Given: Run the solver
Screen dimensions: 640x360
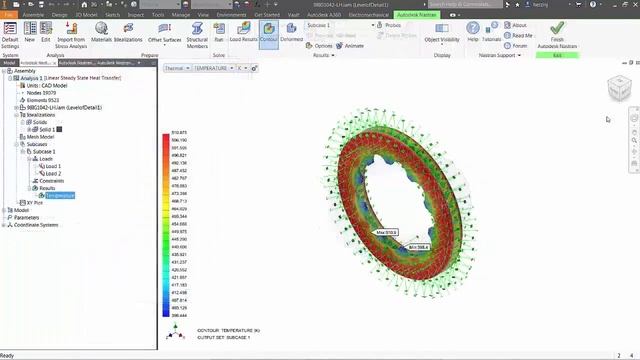Looking at the screenshot, I should coord(219,33).
